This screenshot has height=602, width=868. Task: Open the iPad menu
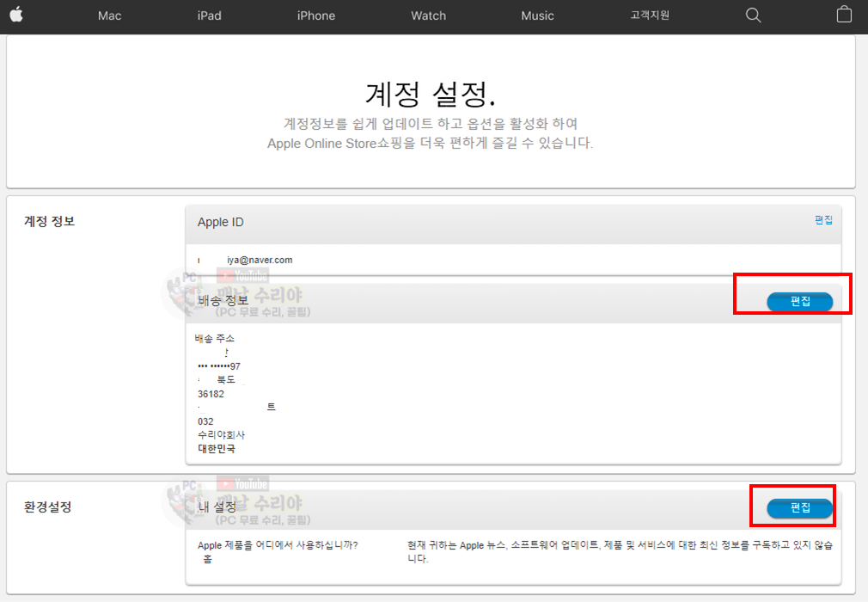point(209,15)
